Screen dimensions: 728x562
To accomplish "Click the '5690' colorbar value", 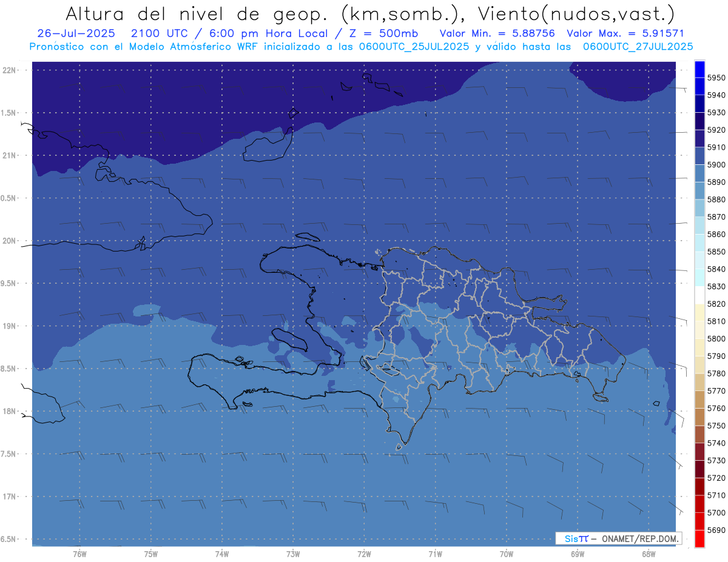I will click(x=716, y=530).
